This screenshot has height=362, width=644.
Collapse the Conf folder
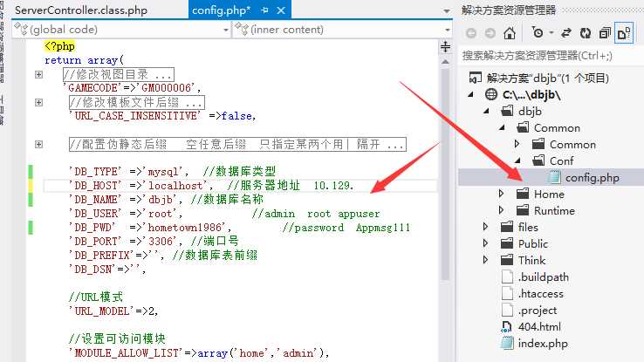pyautogui.click(x=518, y=161)
